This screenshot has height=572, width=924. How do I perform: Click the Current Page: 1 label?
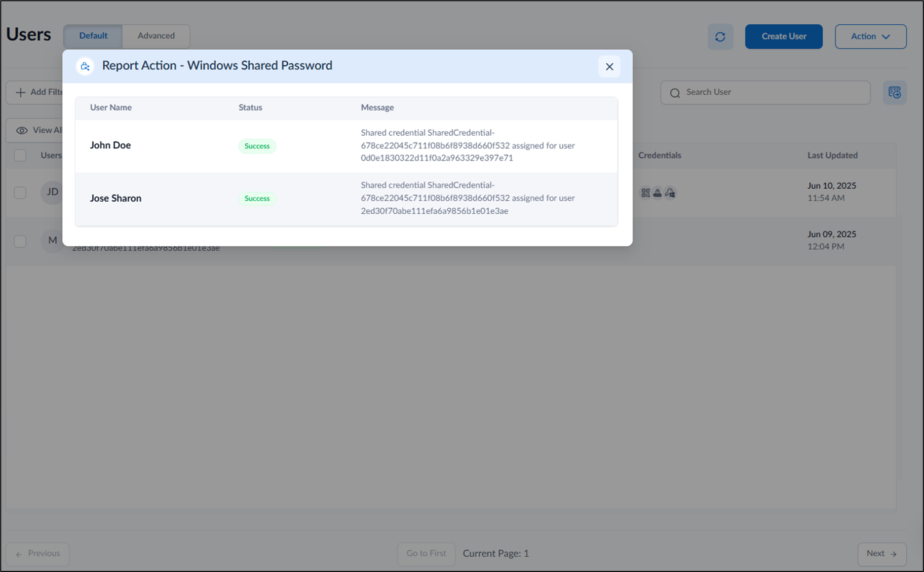[495, 553]
